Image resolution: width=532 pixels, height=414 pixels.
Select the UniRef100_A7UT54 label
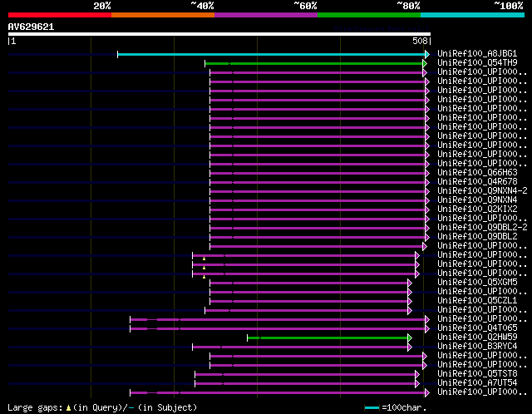[x=477, y=383]
